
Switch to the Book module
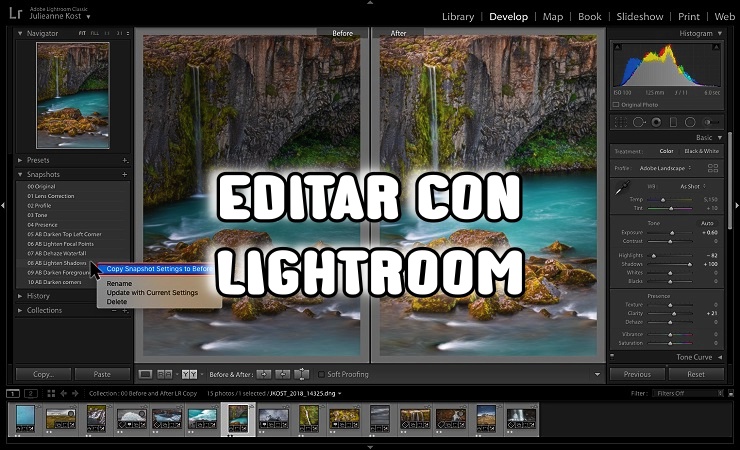(x=589, y=17)
